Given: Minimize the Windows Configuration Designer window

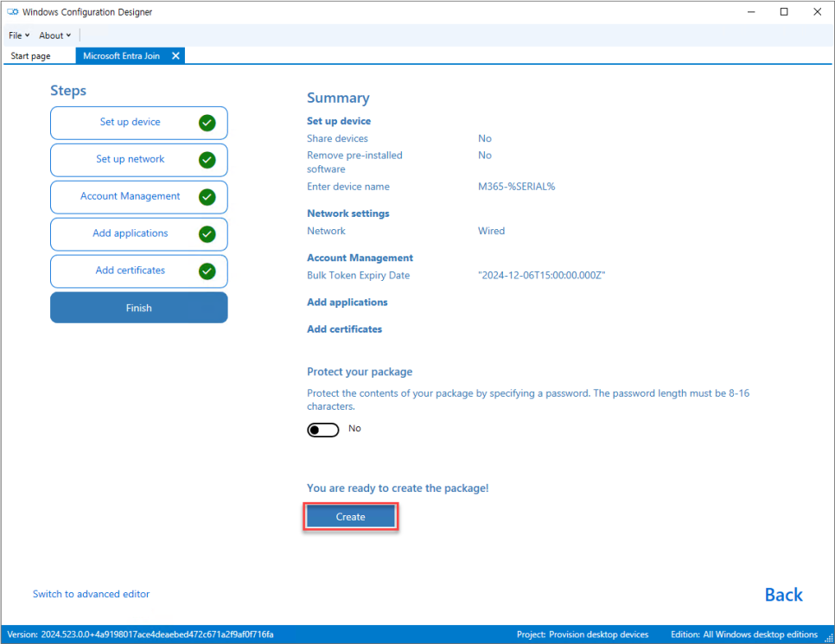Looking at the screenshot, I should (751, 12).
